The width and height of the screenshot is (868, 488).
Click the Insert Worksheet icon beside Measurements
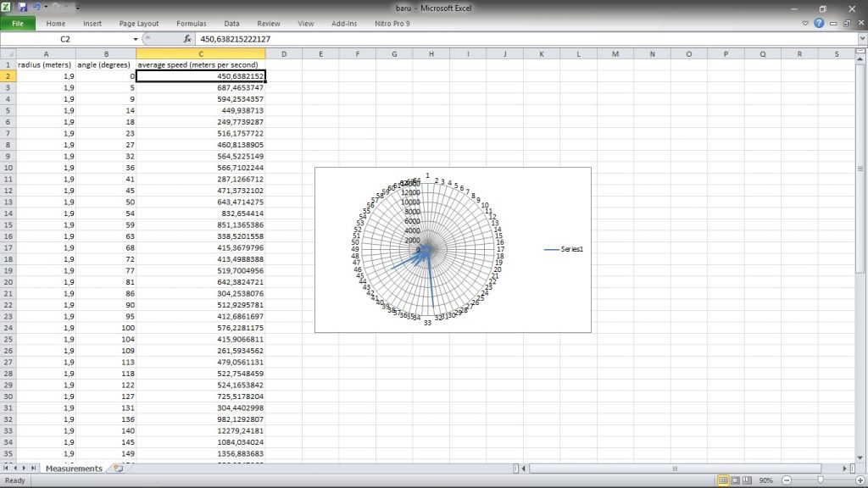(118, 469)
